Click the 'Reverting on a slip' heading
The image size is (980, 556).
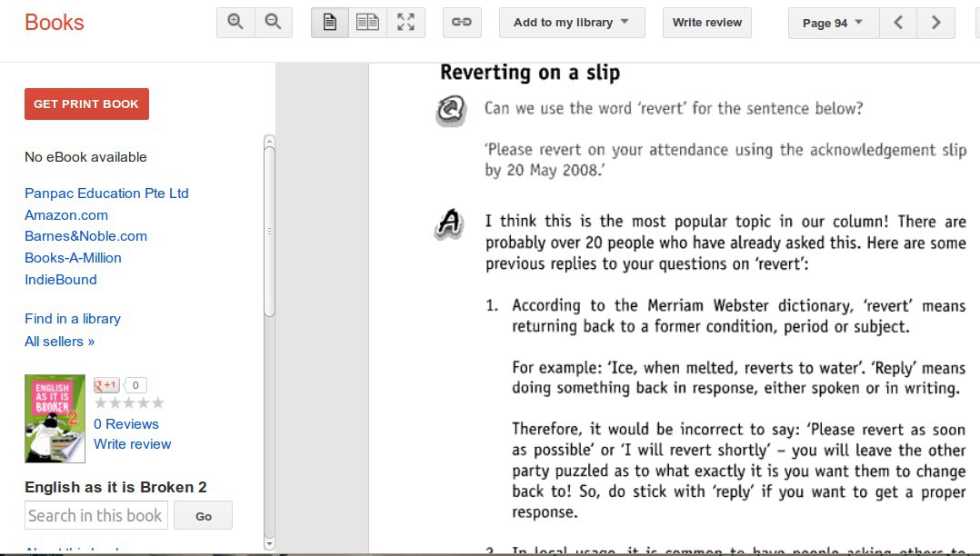tap(530, 73)
